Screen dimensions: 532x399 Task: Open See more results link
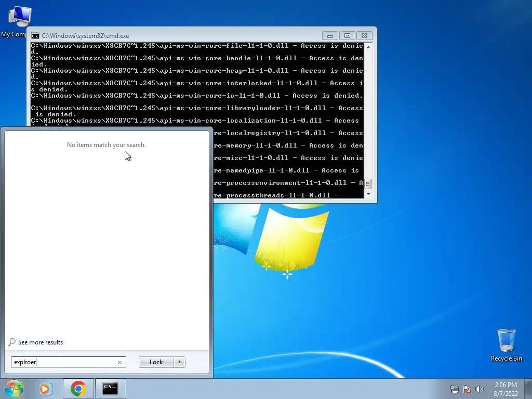(41, 342)
